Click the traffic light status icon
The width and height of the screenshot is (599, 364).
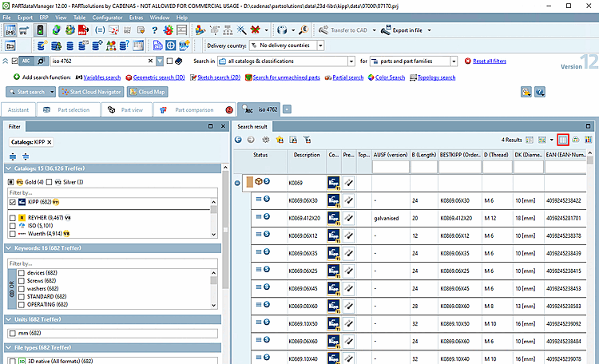point(40,30)
